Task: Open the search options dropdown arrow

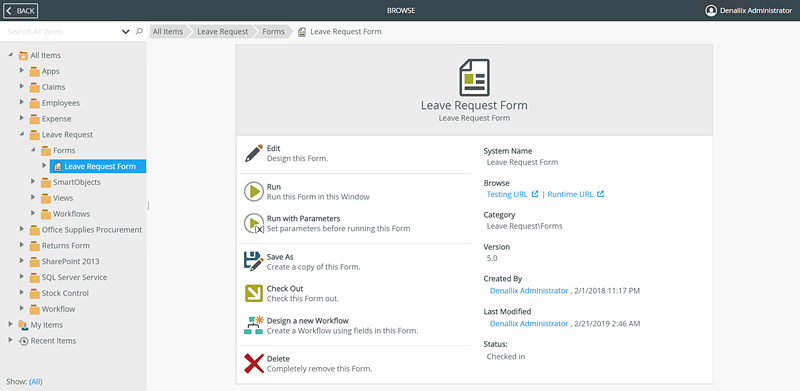Action: [x=126, y=32]
